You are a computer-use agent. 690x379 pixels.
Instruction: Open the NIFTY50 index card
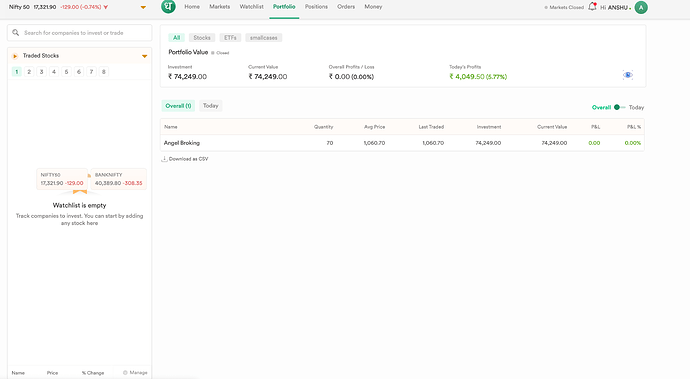click(x=62, y=179)
